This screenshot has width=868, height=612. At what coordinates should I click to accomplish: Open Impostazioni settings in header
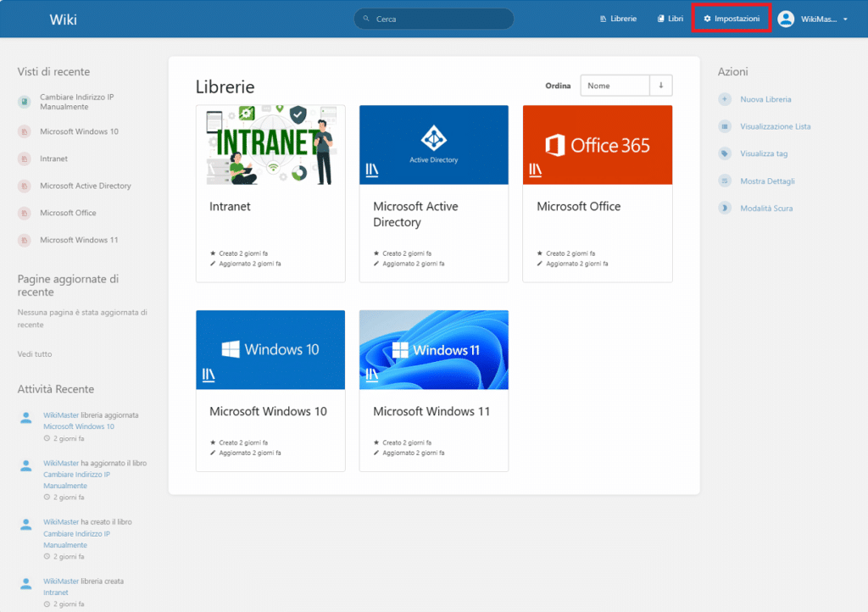tap(732, 19)
